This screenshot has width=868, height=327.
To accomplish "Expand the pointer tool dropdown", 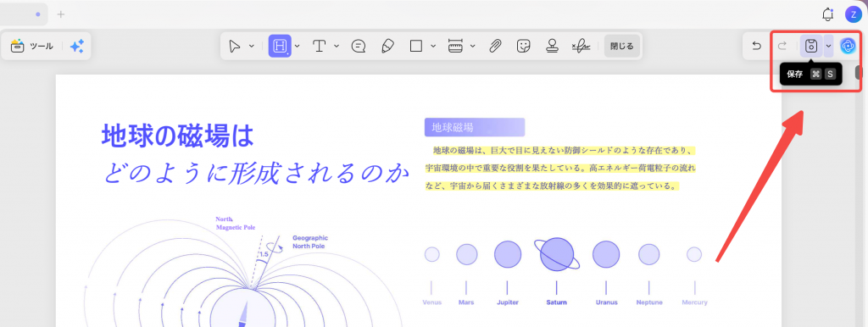I will 251,46.
